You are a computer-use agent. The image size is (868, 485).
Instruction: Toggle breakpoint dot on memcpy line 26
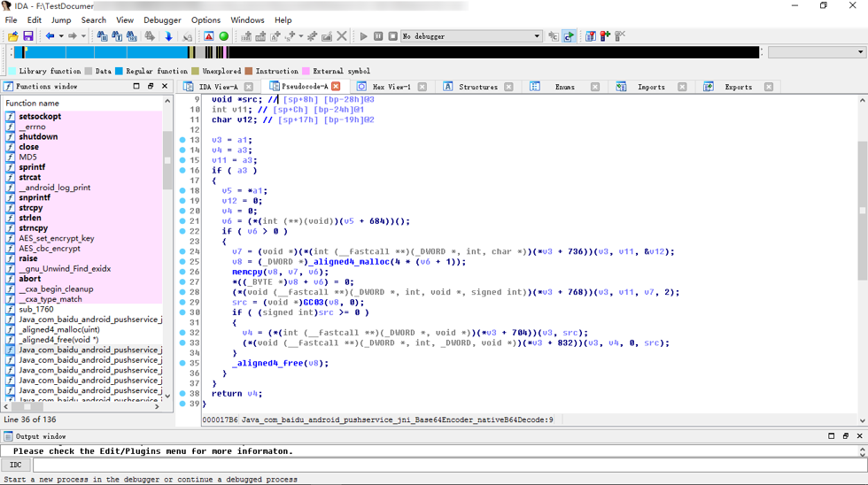tap(182, 272)
